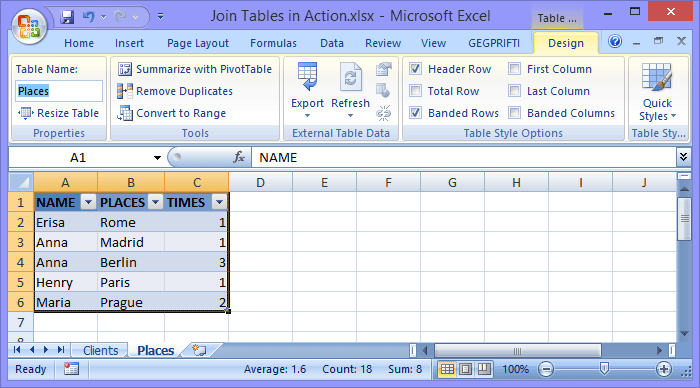Open the Excel Help question mark
The width and height of the screenshot is (700, 388).
[615, 42]
